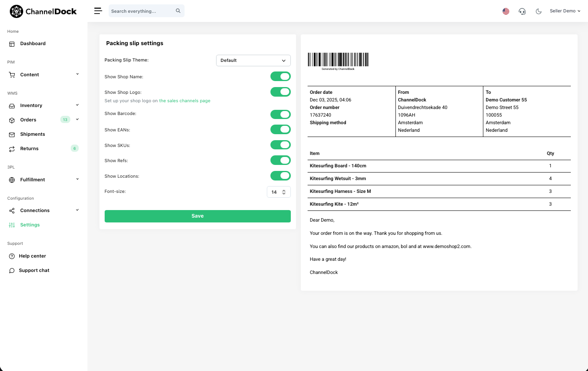Click the hamburger menu icon
This screenshot has width=588, height=371.
[98, 11]
